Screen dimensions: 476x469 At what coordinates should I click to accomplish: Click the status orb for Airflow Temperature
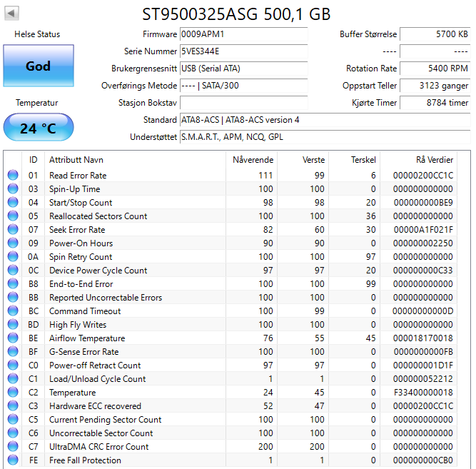(13, 338)
